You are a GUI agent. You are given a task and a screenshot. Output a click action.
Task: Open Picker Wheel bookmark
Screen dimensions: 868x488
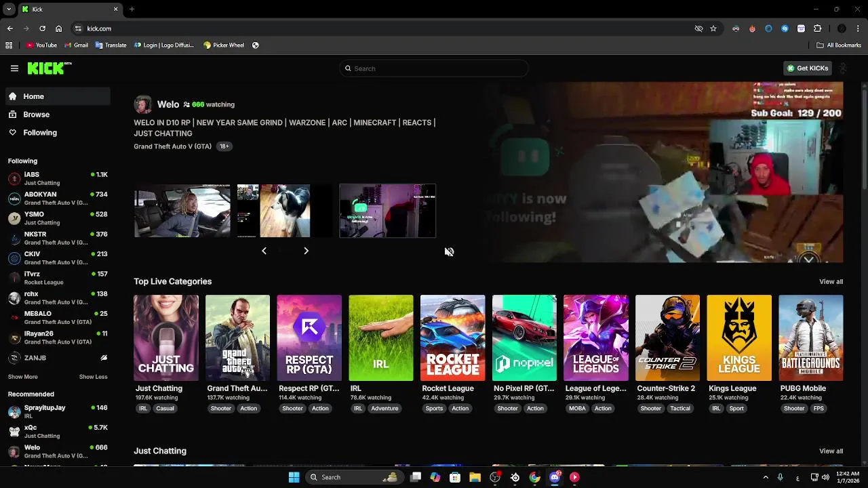[224, 45]
